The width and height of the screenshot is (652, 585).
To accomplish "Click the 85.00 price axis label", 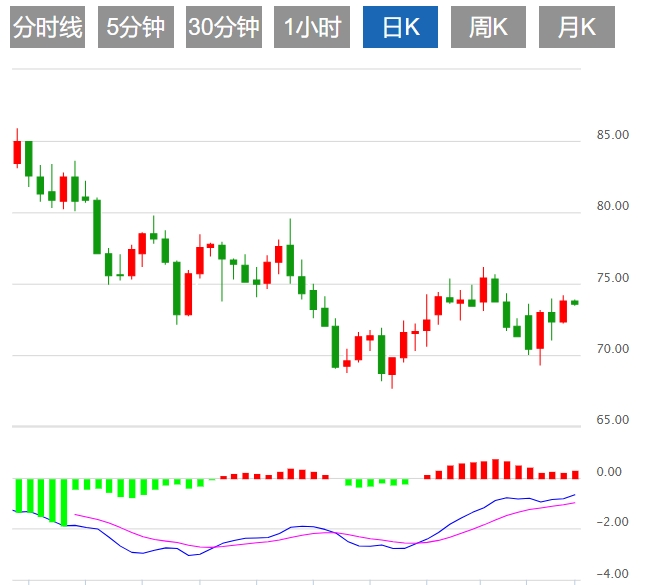I will [612, 135].
